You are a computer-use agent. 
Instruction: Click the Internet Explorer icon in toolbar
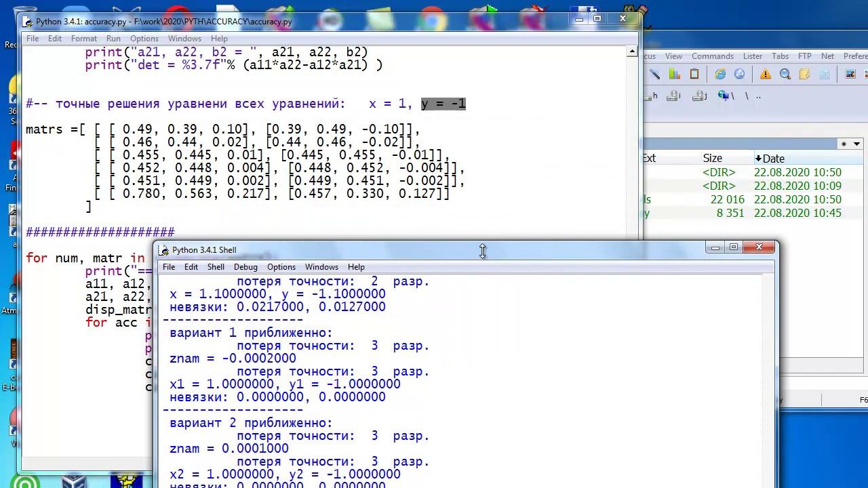[720, 75]
